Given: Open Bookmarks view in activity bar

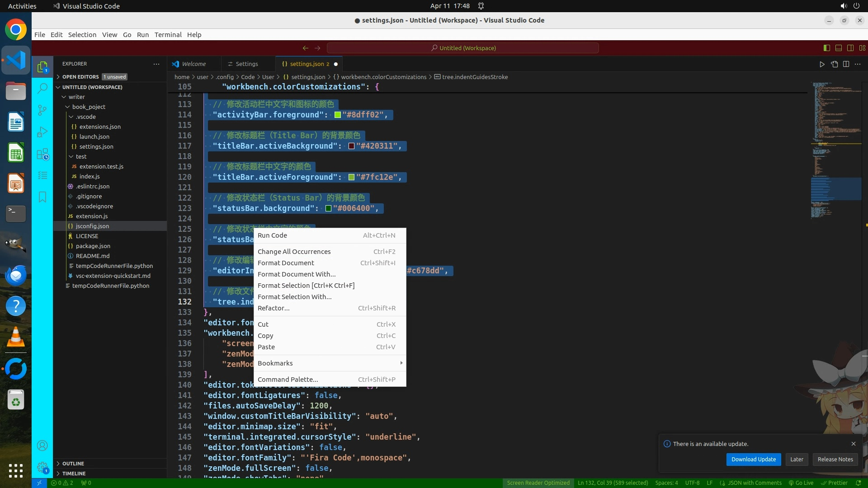Looking at the screenshot, I should (42, 197).
